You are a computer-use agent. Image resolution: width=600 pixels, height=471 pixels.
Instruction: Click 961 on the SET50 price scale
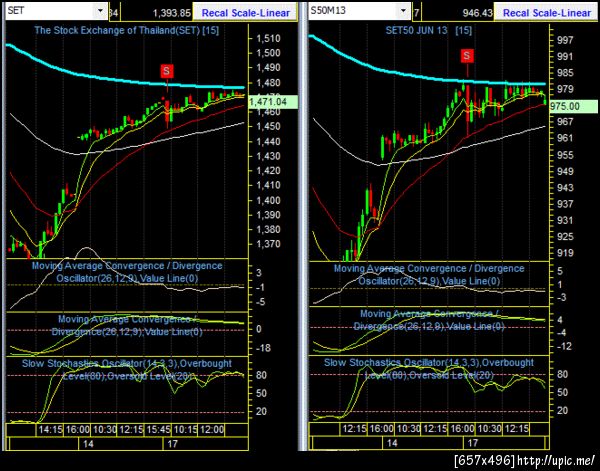(x=566, y=139)
